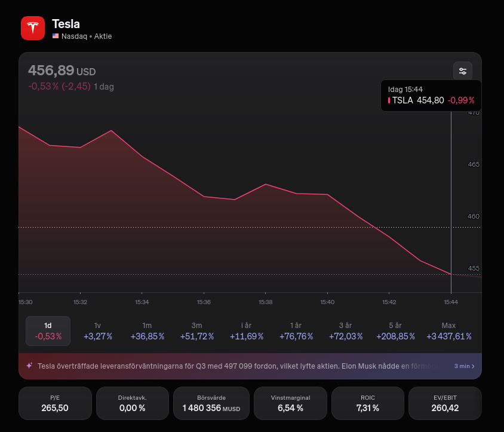
Task: Click the Vinstmarginal 6,54 % card
Action: [x=290, y=403]
